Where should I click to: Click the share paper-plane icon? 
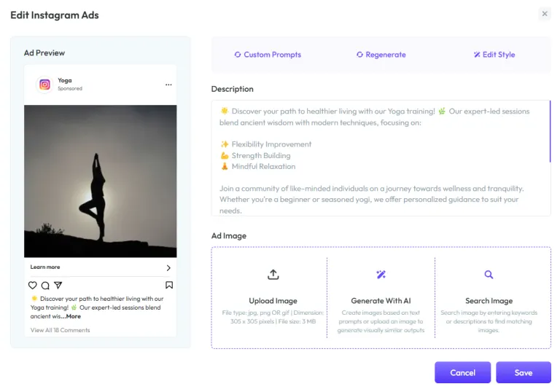(58, 285)
